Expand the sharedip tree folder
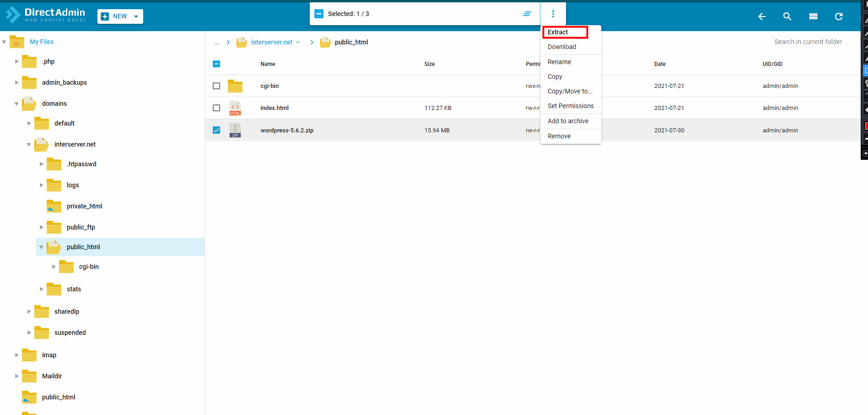Image resolution: width=868 pixels, height=415 pixels. (29, 311)
